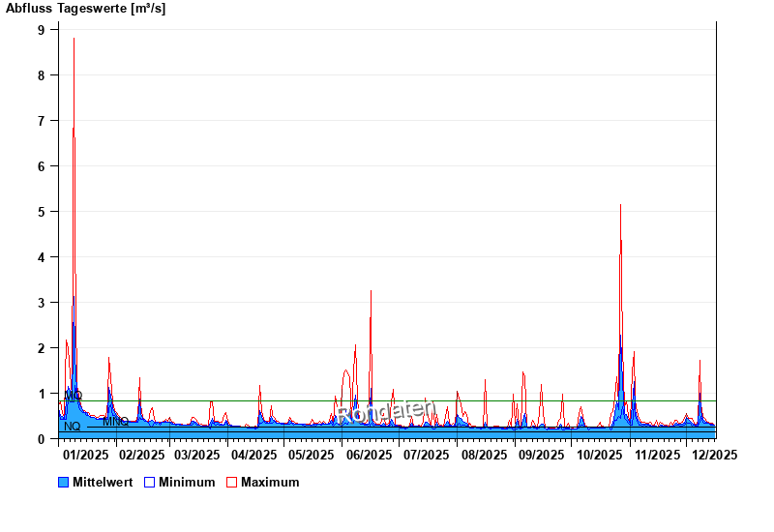Click the 12/2025 x-axis label
Image resolution: width=774 pixels, height=532 pixels.
click(714, 455)
